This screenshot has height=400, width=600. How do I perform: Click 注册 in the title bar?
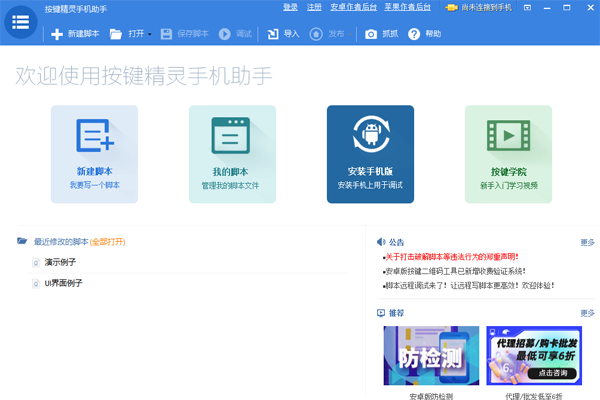315,7
